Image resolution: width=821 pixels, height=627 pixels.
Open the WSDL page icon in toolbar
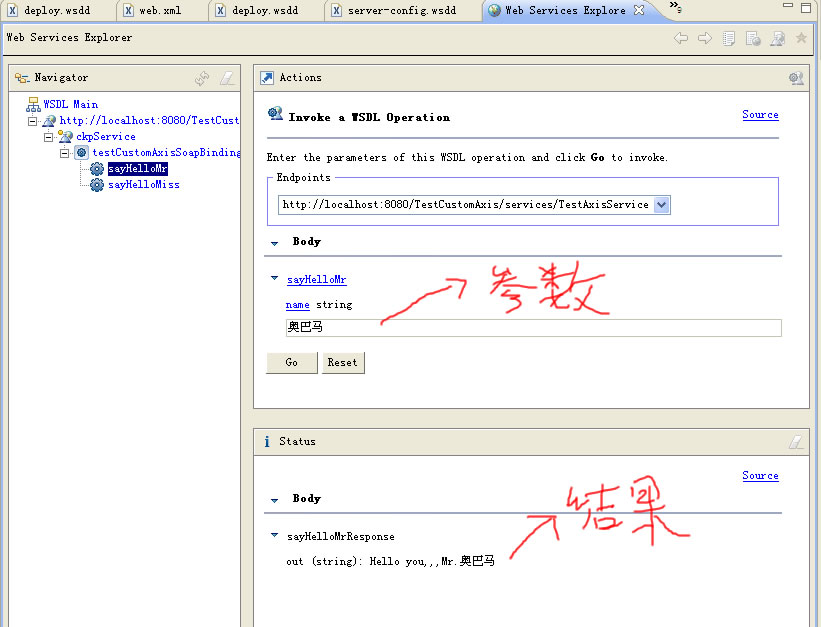[x=777, y=38]
